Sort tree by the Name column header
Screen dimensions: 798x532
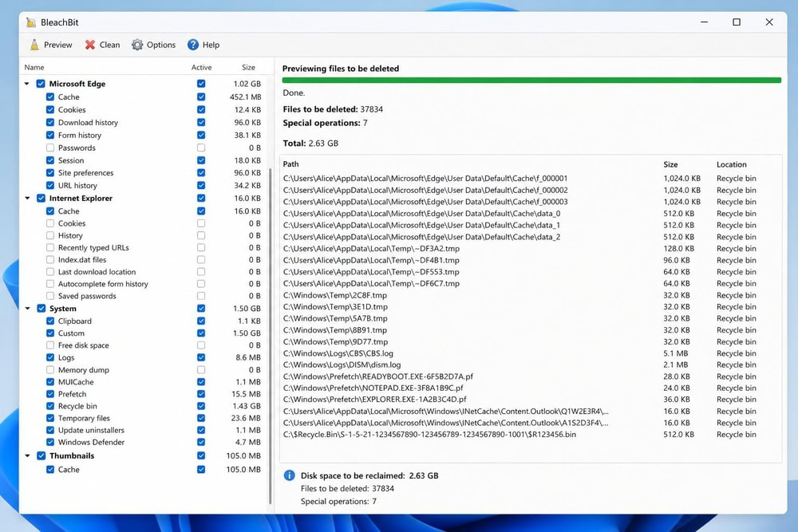click(x=34, y=67)
